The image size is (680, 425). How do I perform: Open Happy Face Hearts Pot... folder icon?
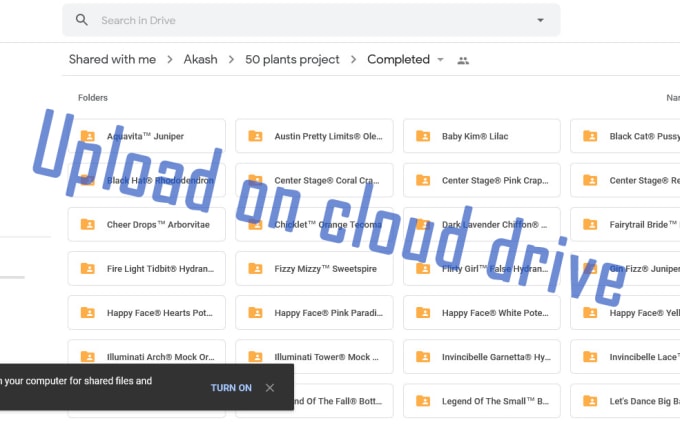coord(88,313)
